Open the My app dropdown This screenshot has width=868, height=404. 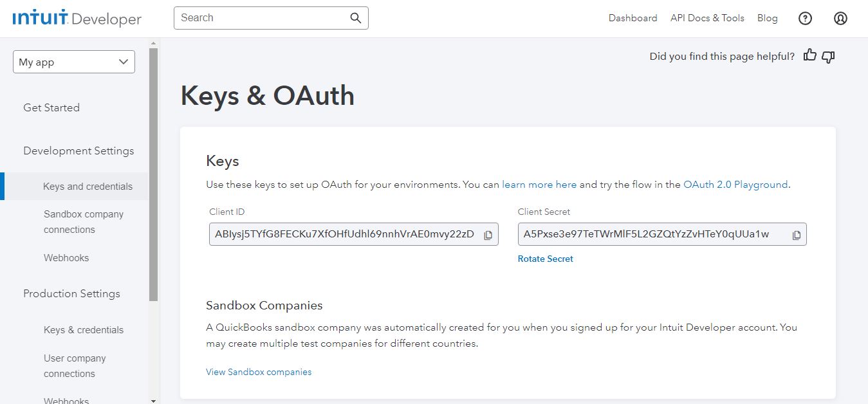click(x=74, y=62)
